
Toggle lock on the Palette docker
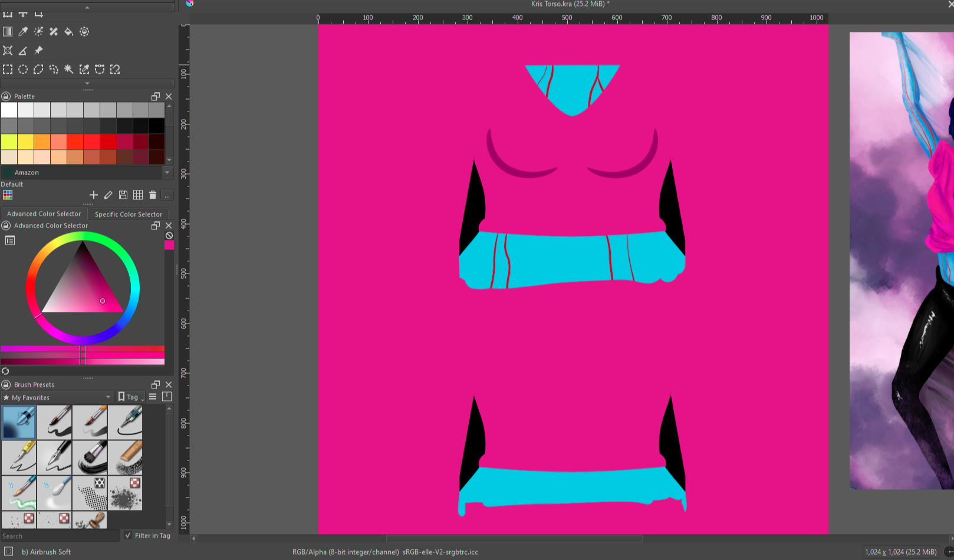(x=6, y=96)
